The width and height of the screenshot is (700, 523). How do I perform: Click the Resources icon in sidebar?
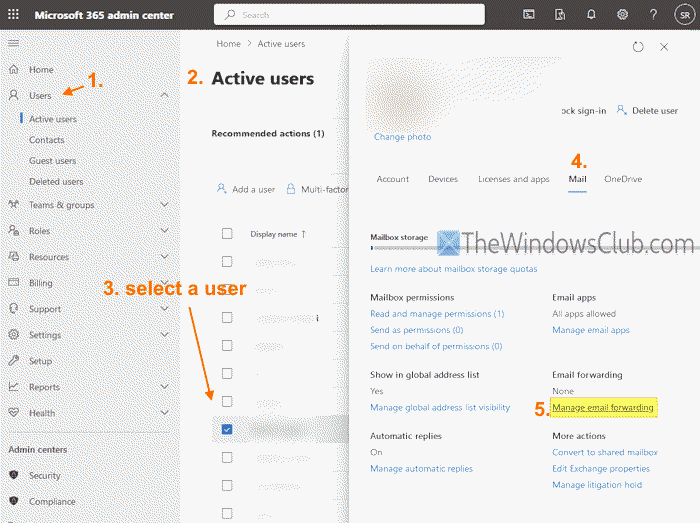click(14, 257)
